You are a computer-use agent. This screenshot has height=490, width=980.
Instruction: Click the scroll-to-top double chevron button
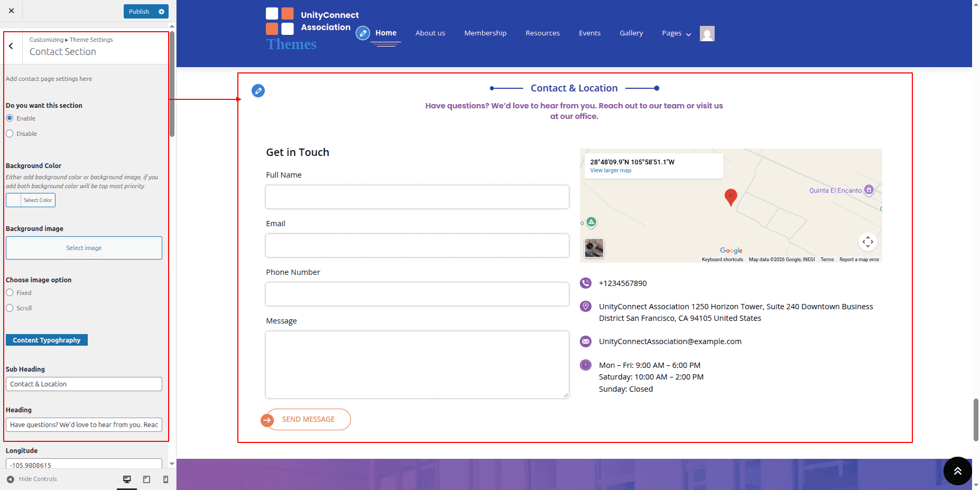click(x=957, y=470)
